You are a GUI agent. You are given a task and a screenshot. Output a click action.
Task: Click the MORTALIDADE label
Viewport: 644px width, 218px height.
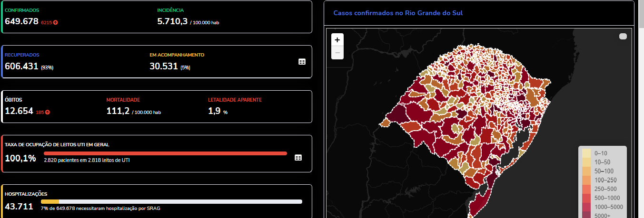point(123,100)
